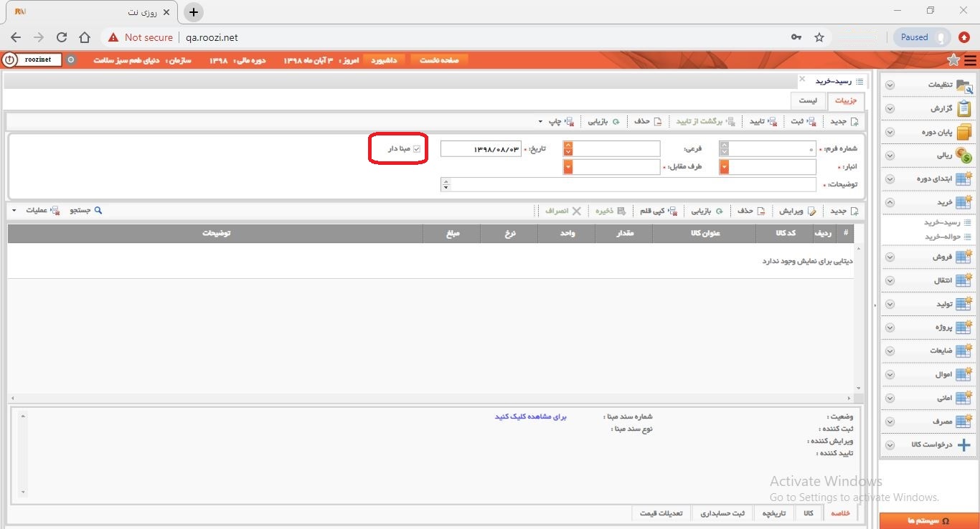Viewport: 980px width, 529px height.
Task: Open the طرف مقابل dropdown arrow
Action: pyautogui.click(x=568, y=167)
